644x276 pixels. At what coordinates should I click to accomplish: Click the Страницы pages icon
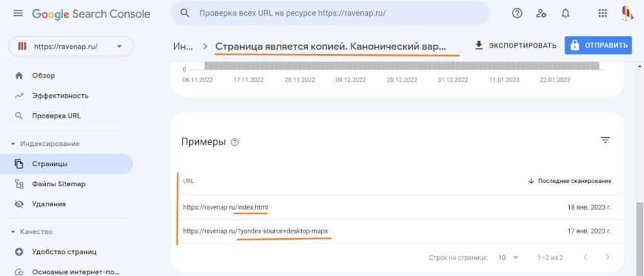pyautogui.click(x=19, y=164)
